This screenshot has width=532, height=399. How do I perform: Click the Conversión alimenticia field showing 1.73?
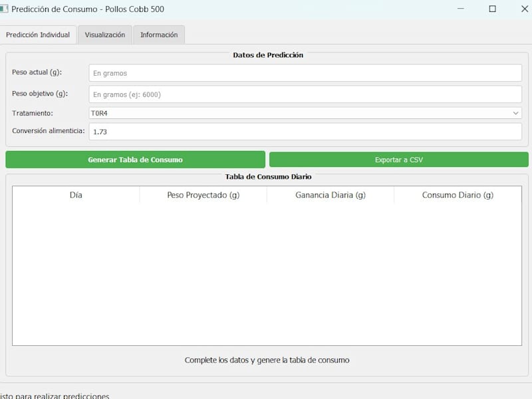[x=305, y=132]
